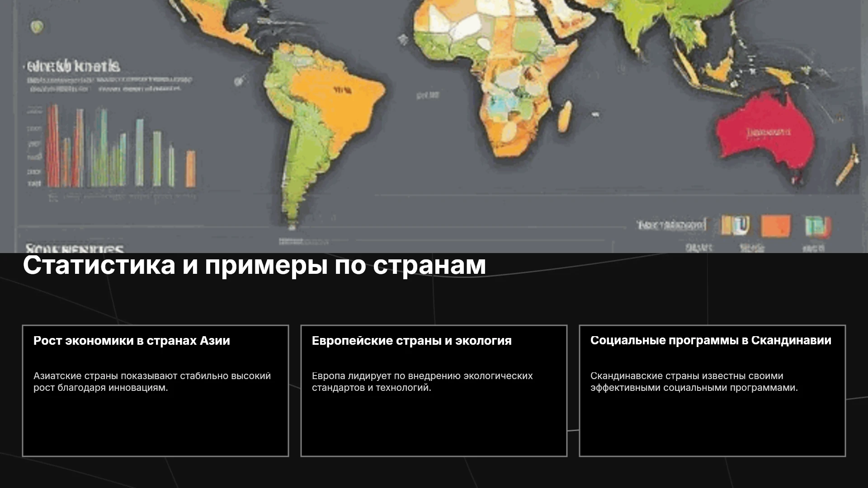
Task: Click the green circle marker at top left of map
Action: click(x=37, y=27)
